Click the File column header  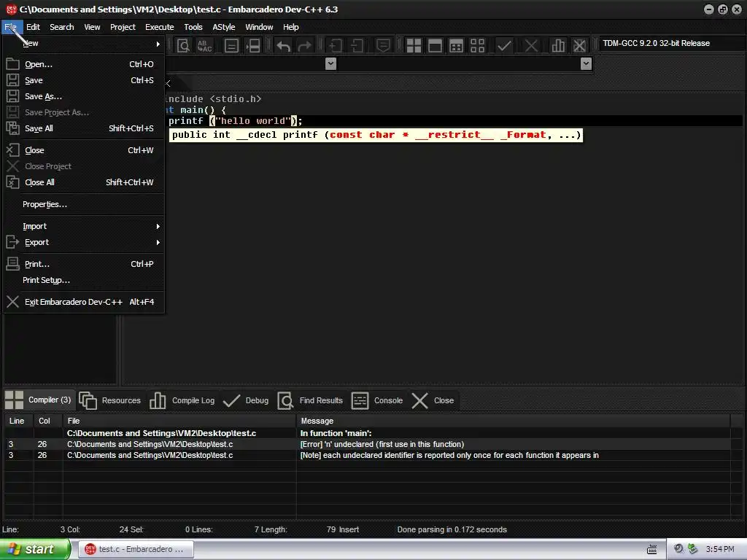(x=179, y=421)
